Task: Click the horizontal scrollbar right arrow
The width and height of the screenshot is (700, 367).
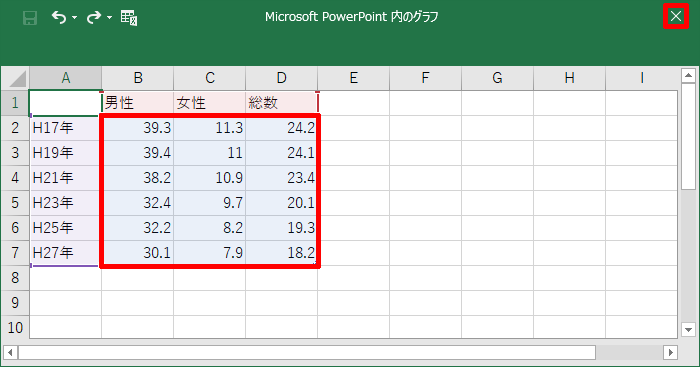Action: [670, 352]
